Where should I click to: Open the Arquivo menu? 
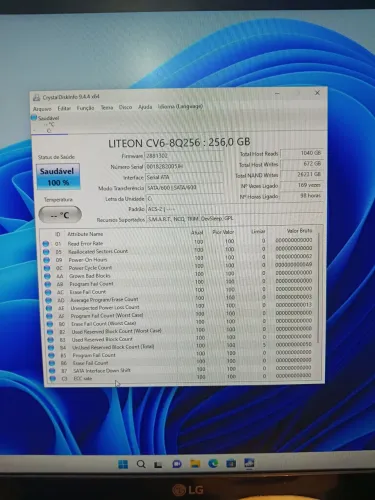pyautogui.click(x=42, y=109)
